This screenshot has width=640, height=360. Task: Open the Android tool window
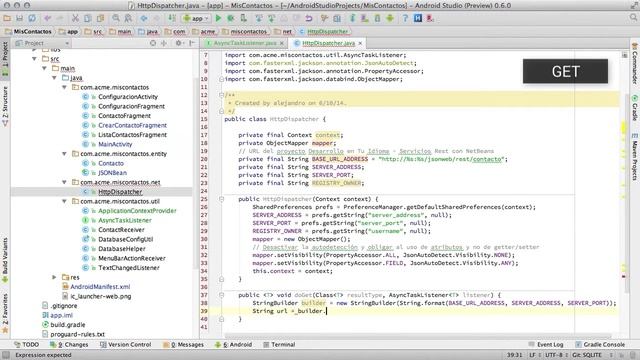coord(233,344)
